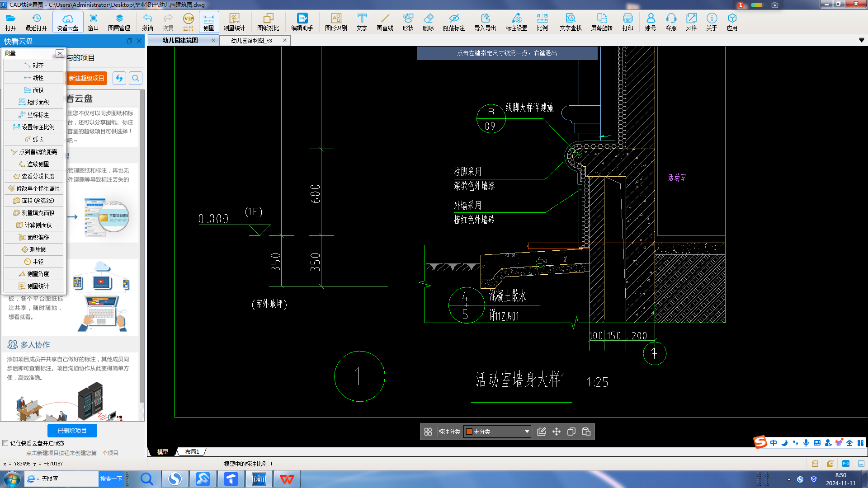Image resolution: width=868 pixels, height=488 pixels.
Task: Open the Windows Start menu
Action: click(12, 479)
